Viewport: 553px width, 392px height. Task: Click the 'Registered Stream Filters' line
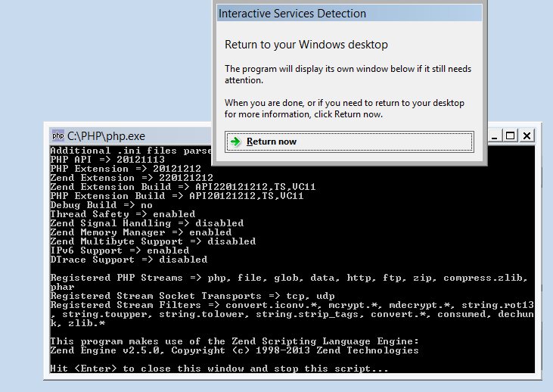pos(292,314)
